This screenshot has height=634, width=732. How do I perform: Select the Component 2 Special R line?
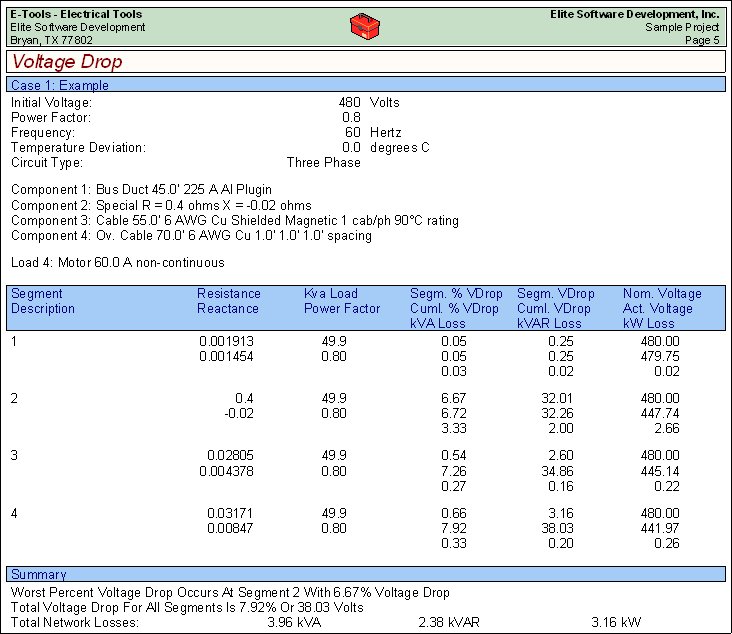point(161,205)
